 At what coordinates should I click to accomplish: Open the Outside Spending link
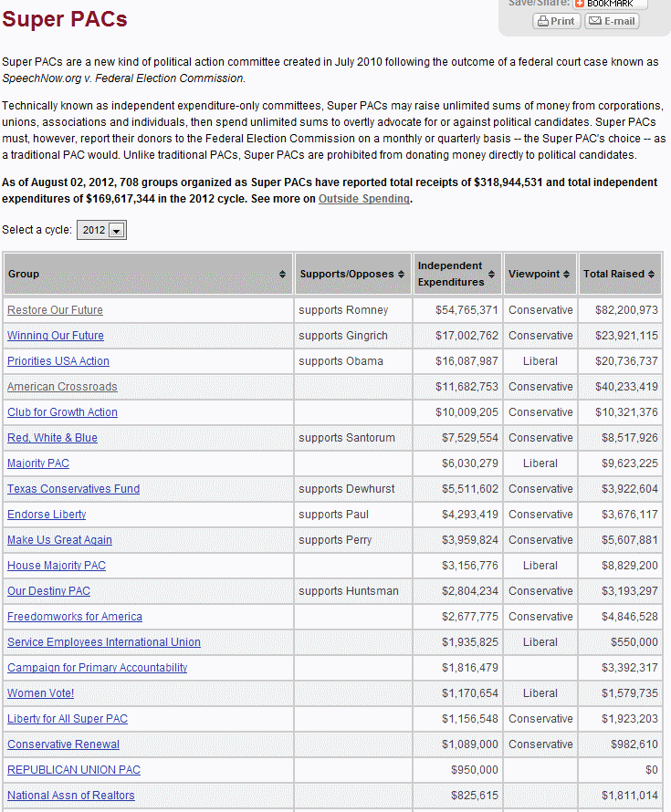click(x=363, y=199)
